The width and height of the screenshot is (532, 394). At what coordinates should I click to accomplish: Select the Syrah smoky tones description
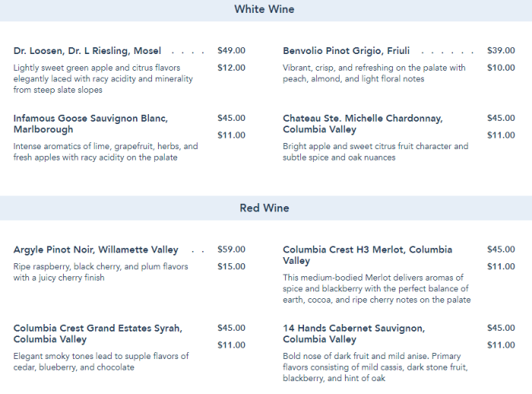(x=101, y=361)
